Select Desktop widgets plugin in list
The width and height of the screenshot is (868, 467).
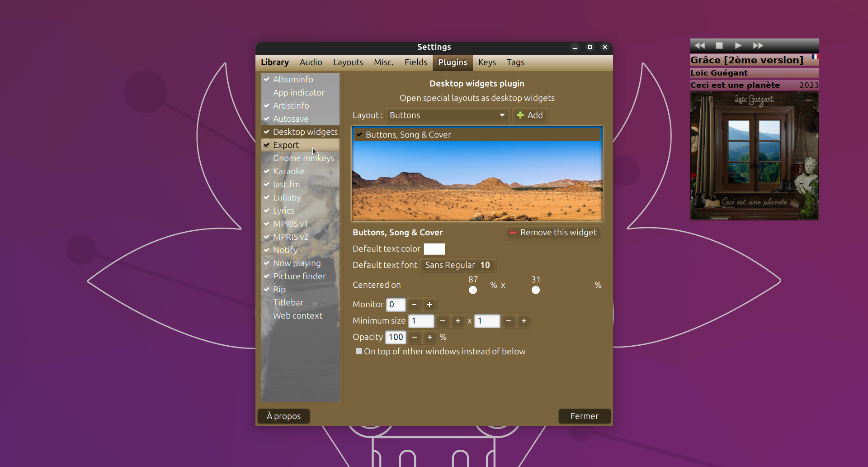coord(301,132)
